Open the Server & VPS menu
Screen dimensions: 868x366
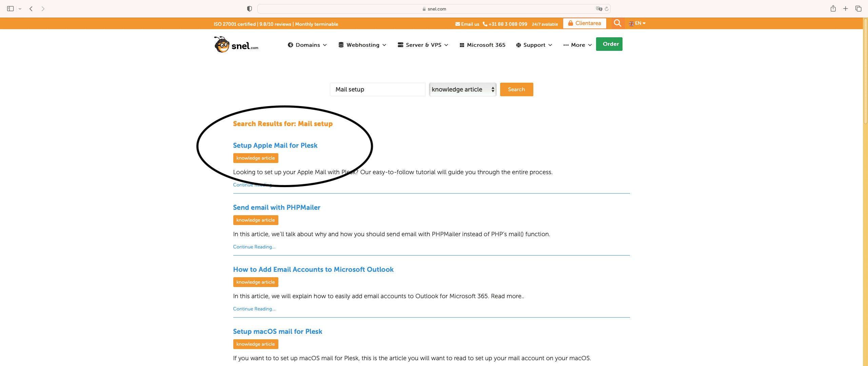point(423,45)
